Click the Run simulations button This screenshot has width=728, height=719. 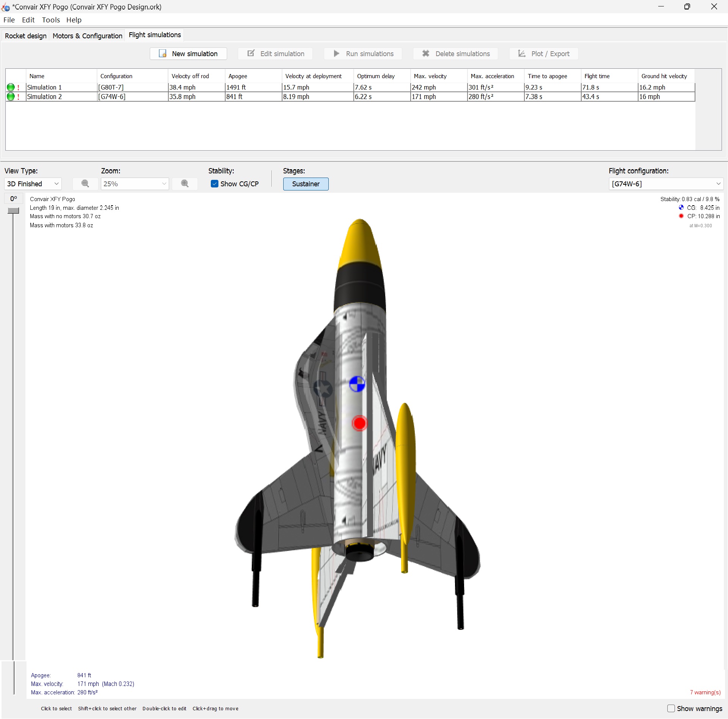coord(363,53)
